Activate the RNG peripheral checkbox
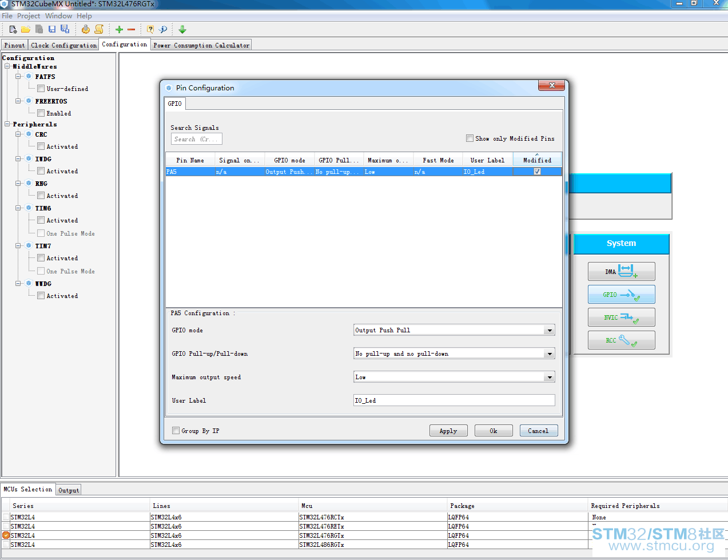This screenshot has height=560, width=728. point(41,195)
